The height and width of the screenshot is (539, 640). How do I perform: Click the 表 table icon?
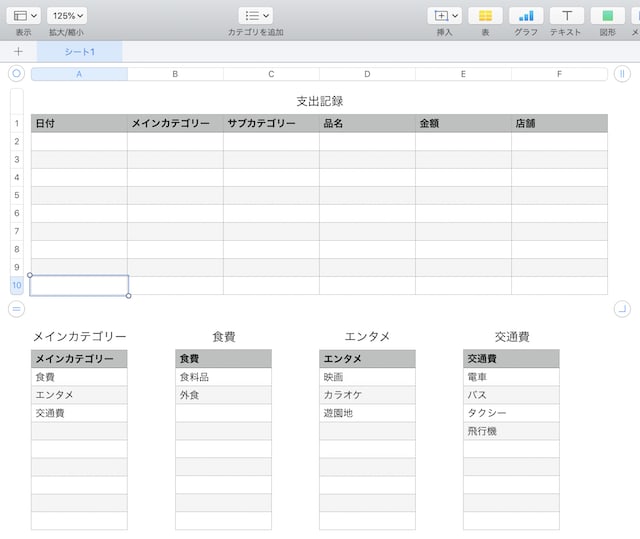click(x=485, y=16)
